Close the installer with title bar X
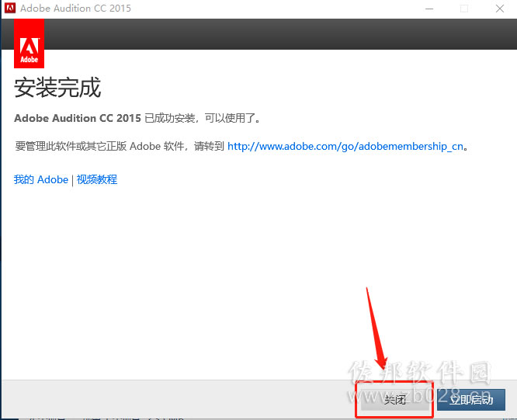 (x=500, y=9)
